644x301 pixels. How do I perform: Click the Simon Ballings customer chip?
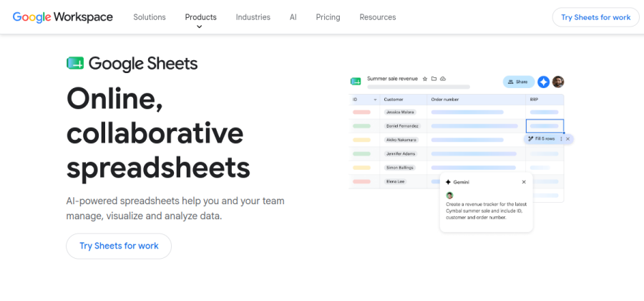(x=399, y=168)
